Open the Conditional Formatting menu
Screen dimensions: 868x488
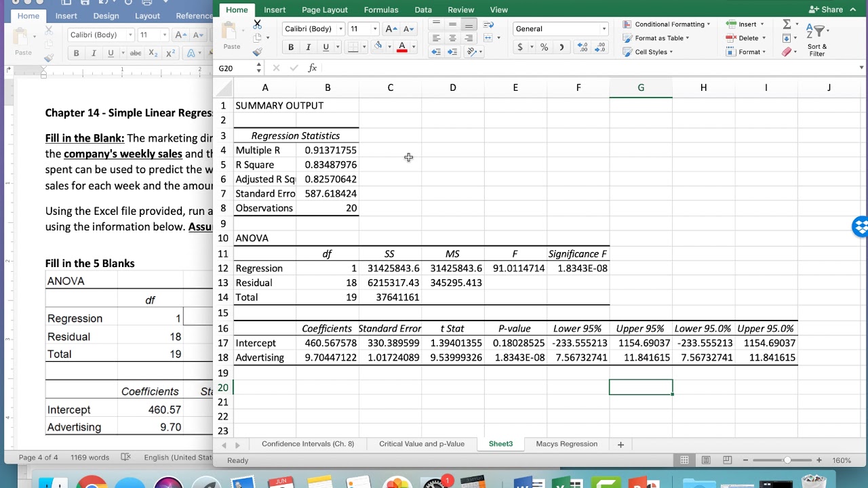click(667, 24)
